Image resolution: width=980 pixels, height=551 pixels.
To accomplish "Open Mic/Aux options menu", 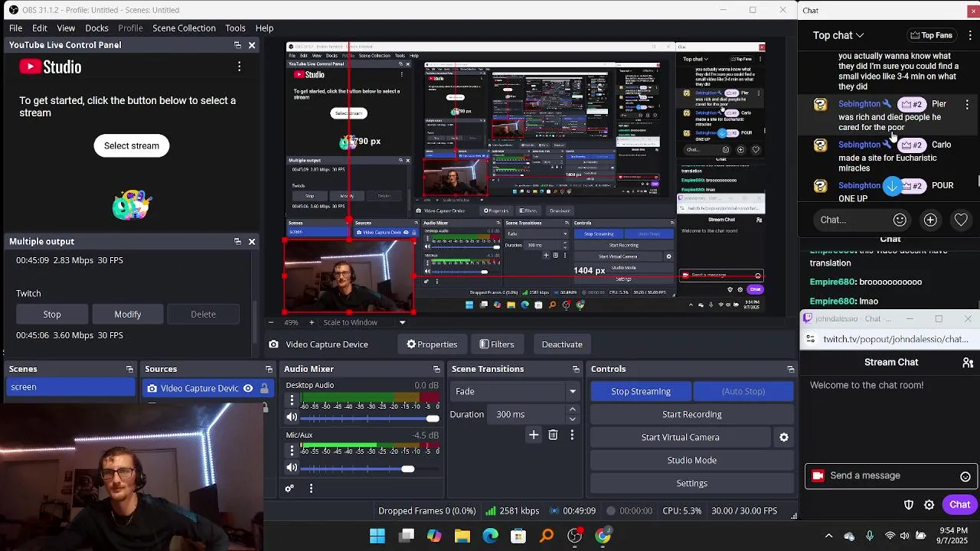I will coord(292,450).
